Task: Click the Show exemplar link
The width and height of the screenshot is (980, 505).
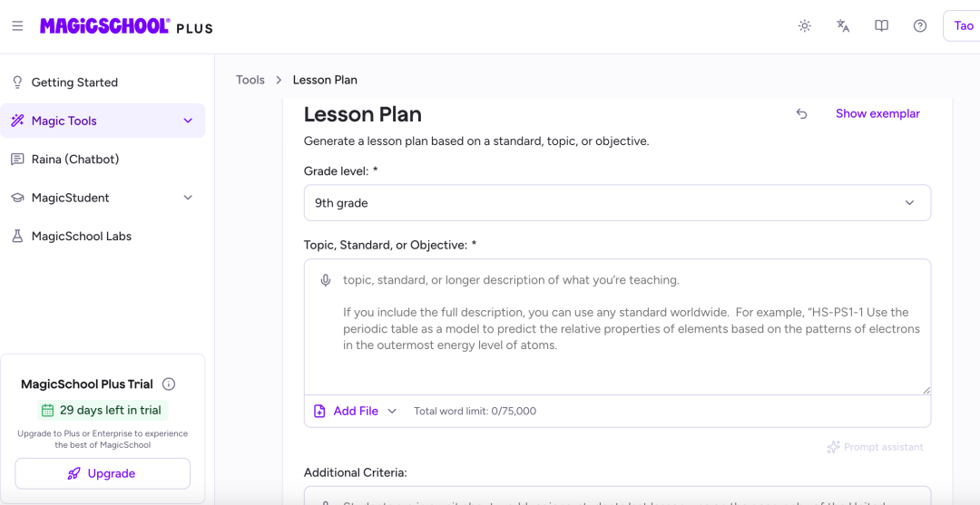Action: [x=877, y=113]
